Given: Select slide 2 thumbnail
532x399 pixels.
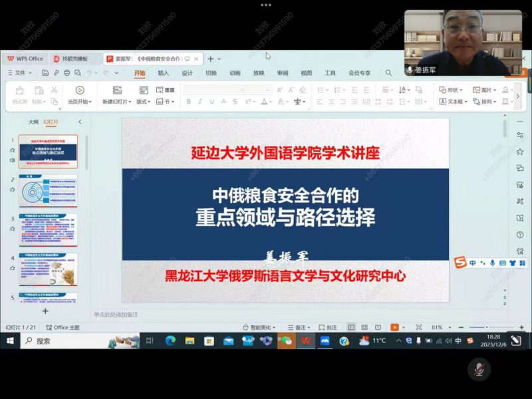Looking at the screenshot, I should 48,191.
